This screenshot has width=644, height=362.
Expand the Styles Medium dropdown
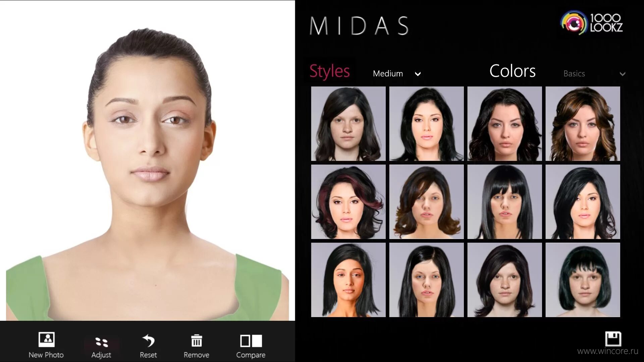coord(396,73)
